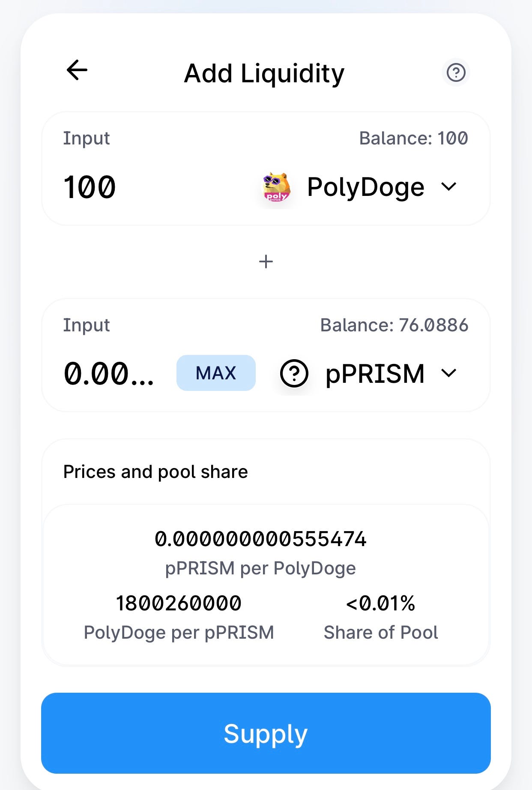Open the help question mark icon
Screen dimensions: 532x790
point(456,72)
